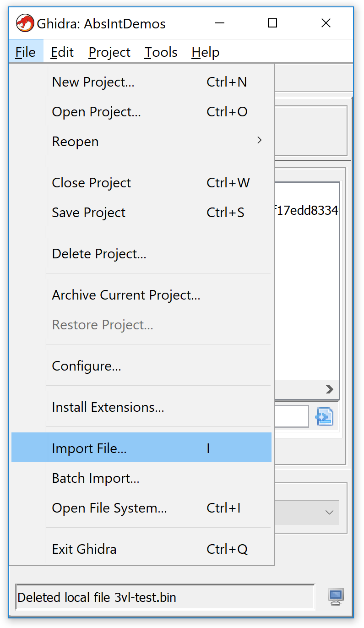364x628 pixels.
Task: Click the blue filter options icon
Action: (x=325, y=416)
